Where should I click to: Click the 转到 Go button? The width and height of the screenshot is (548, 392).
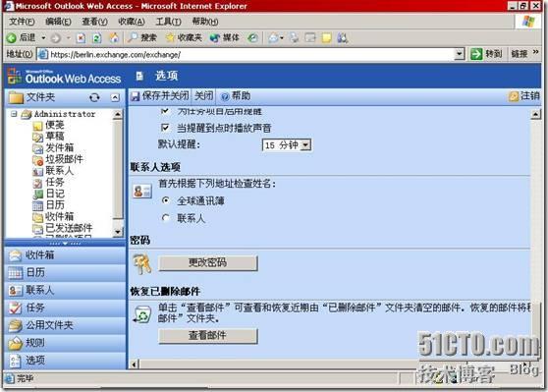[x=486, y=54]
